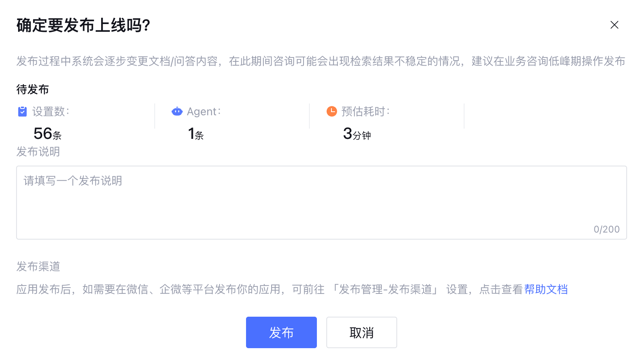Click the 发布渠道 section label
Screen dimensions: 644x358
(38, 267)
